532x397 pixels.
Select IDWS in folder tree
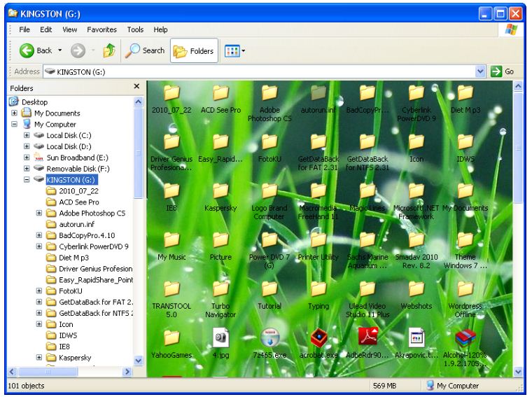[x=68, y=335]
